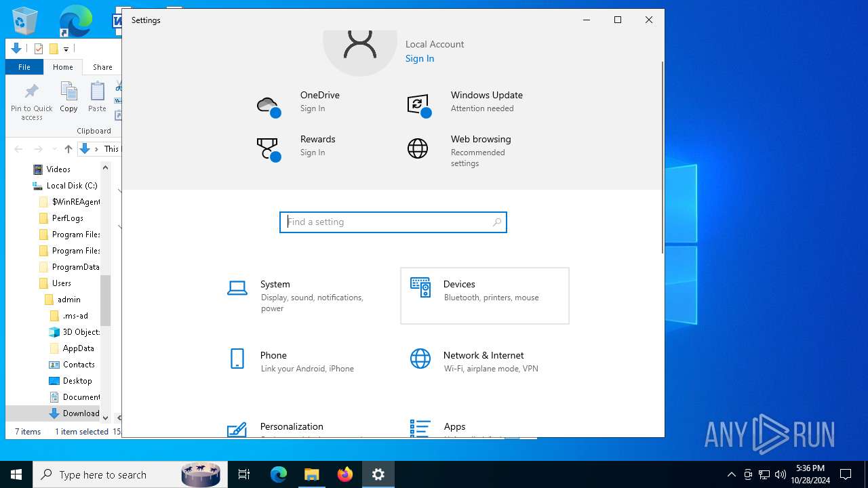This screenshot has width=868, height=488.
Task: Click the Settings window vertical scrollbar
Action: [x=663, y=158]
